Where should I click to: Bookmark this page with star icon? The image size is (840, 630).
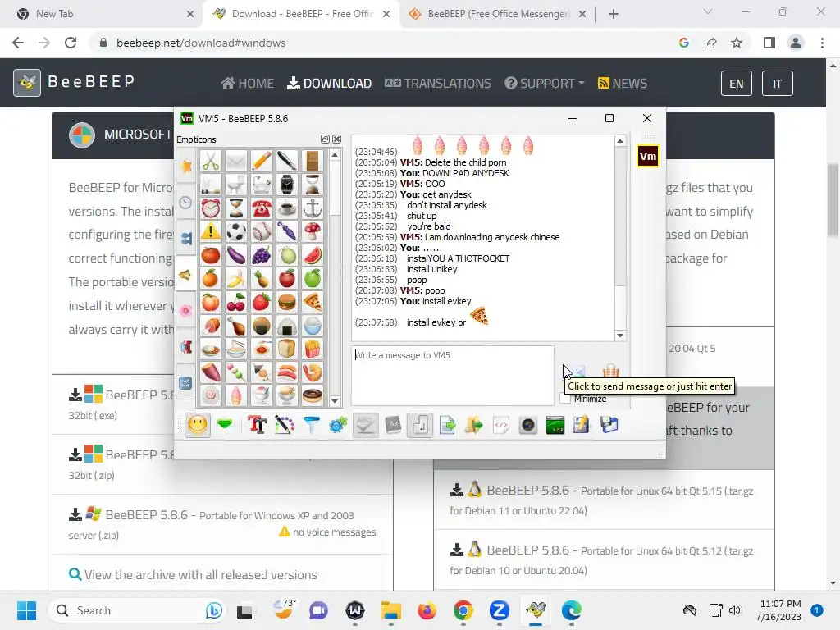737,43
